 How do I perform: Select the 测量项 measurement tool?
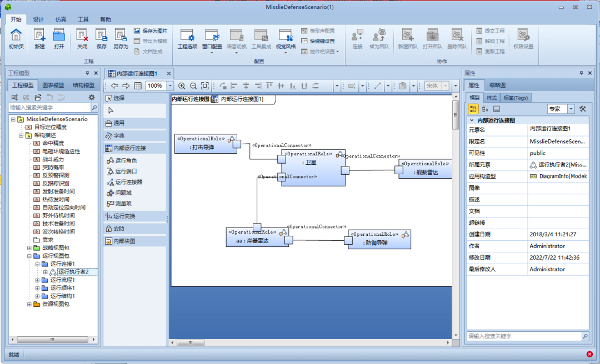coord(119,204)
